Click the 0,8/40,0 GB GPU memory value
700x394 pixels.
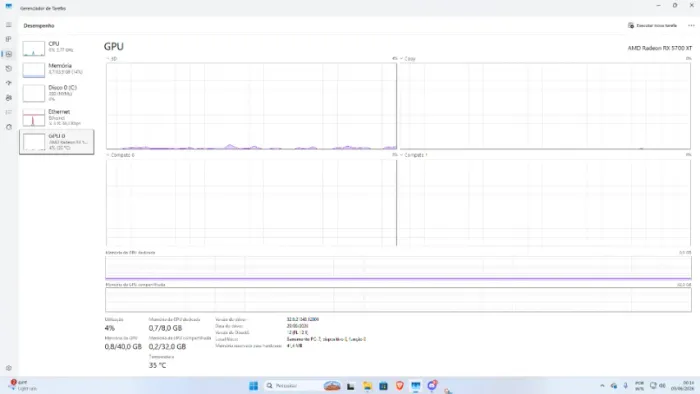(x=123, y=346)
